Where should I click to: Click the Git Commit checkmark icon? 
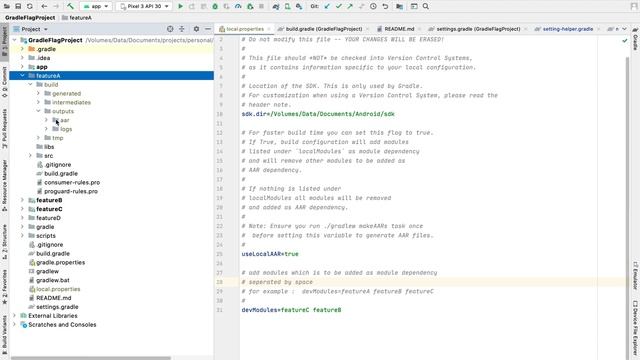click(338, 7)
